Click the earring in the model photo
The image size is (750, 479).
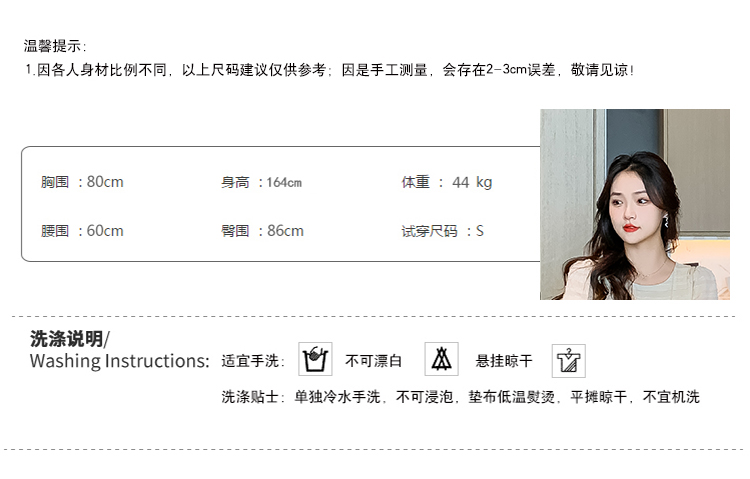666,220
